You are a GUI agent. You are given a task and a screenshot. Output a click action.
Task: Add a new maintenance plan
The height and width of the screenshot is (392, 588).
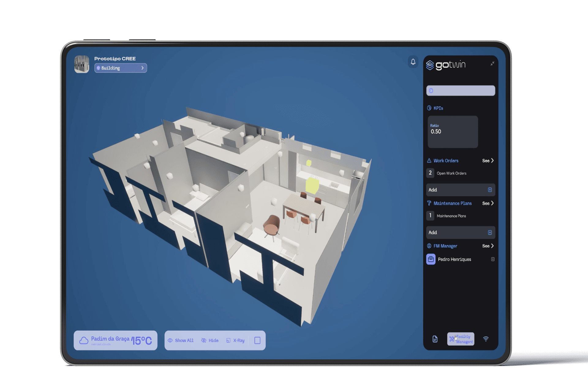point(460,232)
